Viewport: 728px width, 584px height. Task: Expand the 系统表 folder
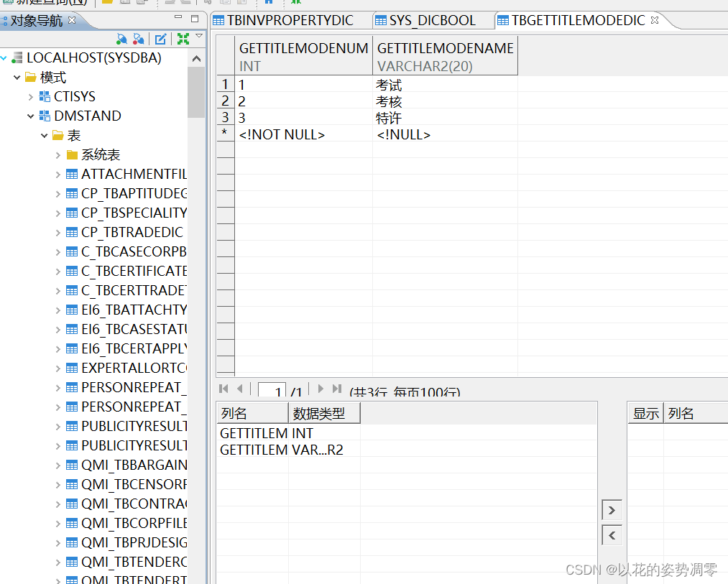(58, 155)
